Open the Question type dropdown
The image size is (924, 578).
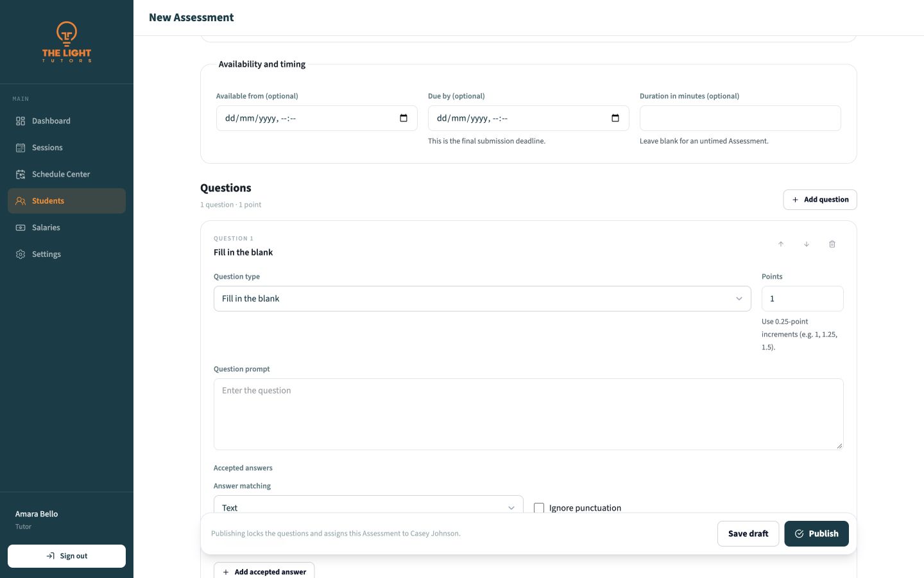[x=482, y=299]
